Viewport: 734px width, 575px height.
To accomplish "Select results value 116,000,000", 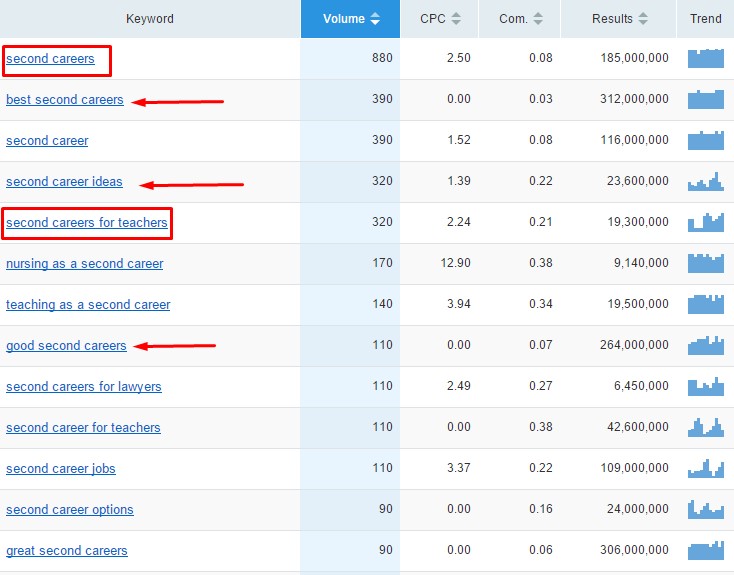I will 634,140.
